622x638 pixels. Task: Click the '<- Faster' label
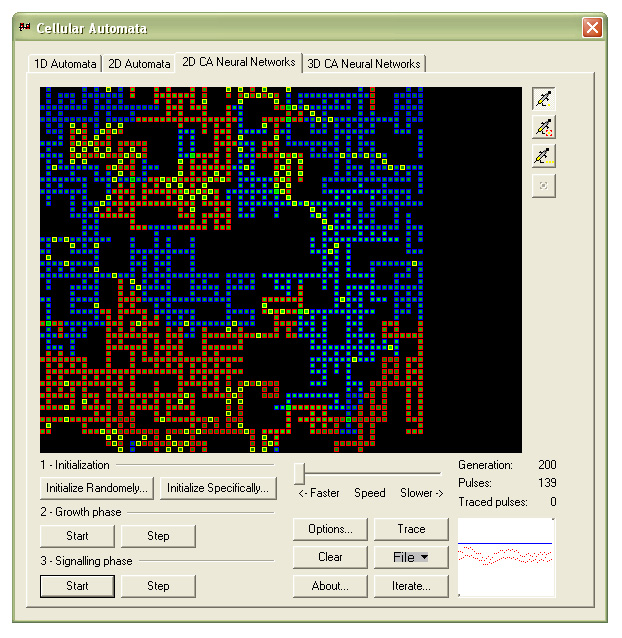[x=319, y=493]
